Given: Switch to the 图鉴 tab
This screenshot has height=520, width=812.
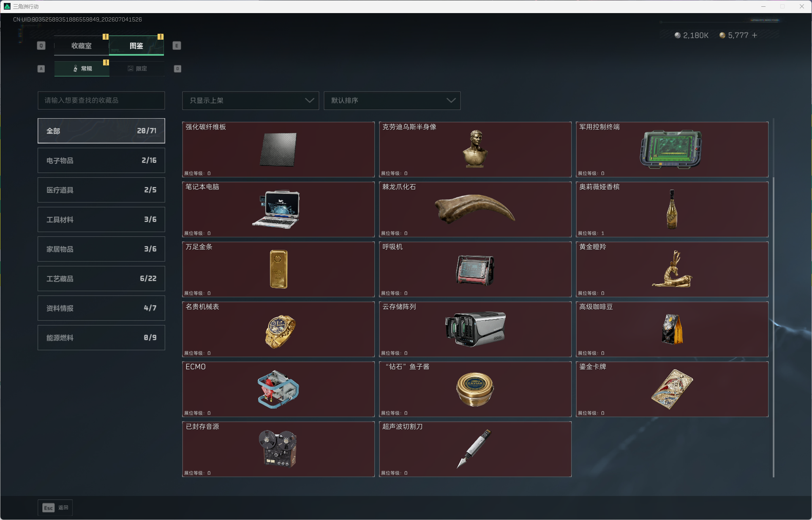Looking at the screenshot, I should 136,46.
